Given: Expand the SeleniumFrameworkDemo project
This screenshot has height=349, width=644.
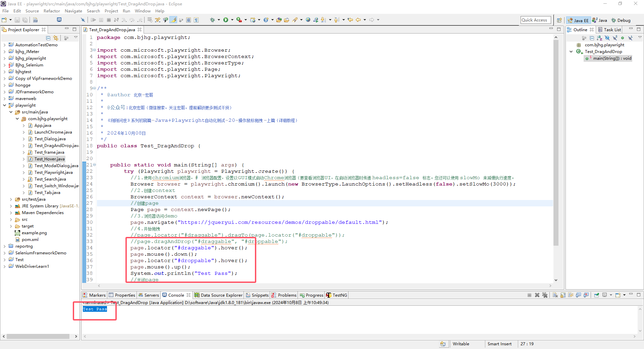Looking at the screenshot, I should [x=4, y=253].
